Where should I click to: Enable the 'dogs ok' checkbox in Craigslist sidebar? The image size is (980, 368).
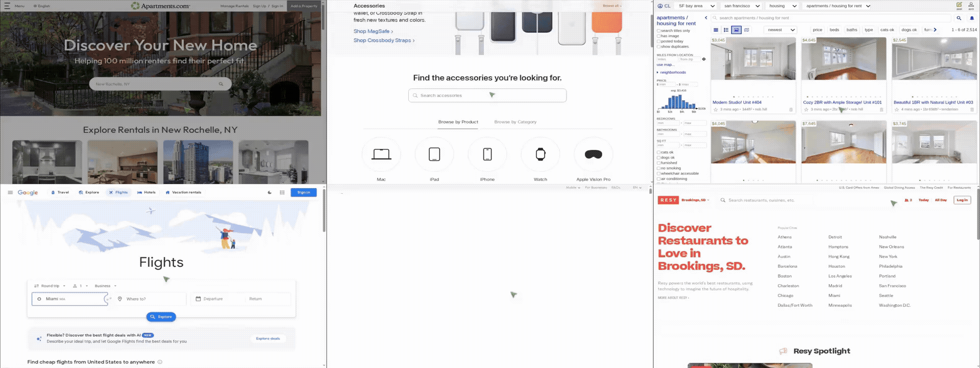658,157
